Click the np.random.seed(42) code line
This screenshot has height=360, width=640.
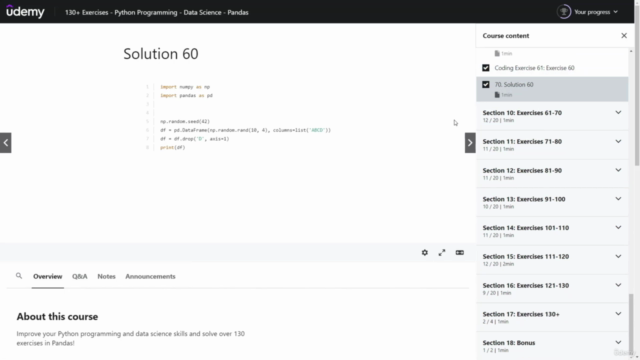pos(185,121)
